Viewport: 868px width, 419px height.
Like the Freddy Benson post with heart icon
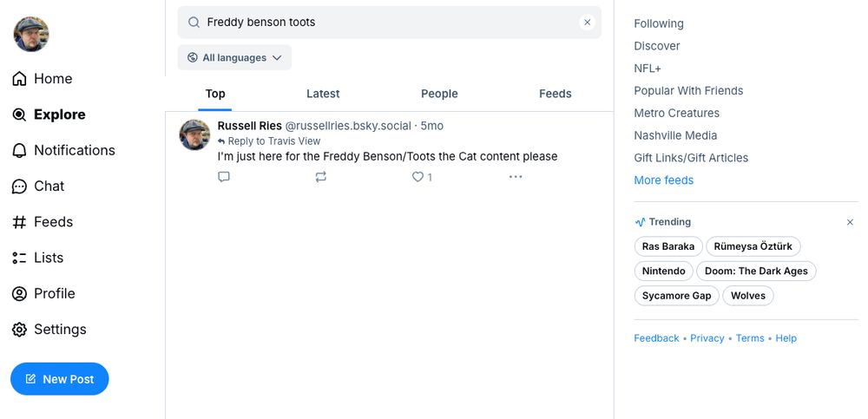(x=418, y=177)
